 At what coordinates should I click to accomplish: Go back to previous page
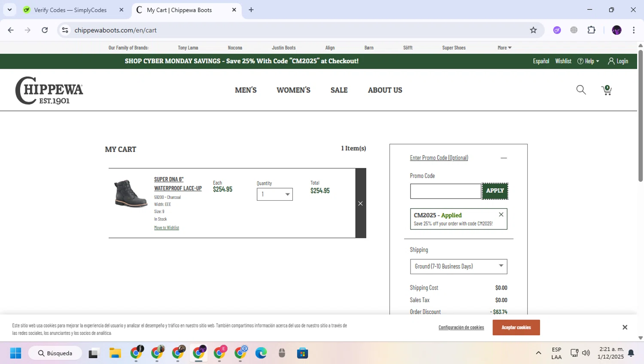(x=11, y=30)
